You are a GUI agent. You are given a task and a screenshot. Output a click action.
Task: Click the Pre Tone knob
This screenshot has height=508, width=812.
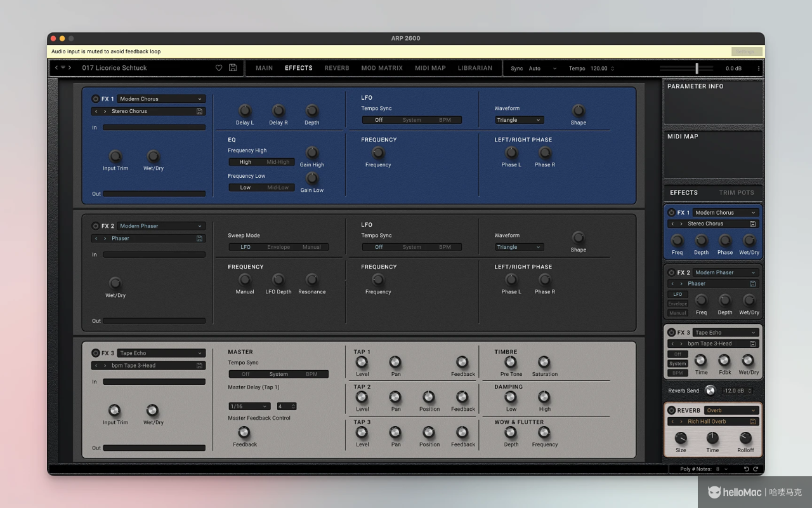pyautogui.click(x=510, y=362)
